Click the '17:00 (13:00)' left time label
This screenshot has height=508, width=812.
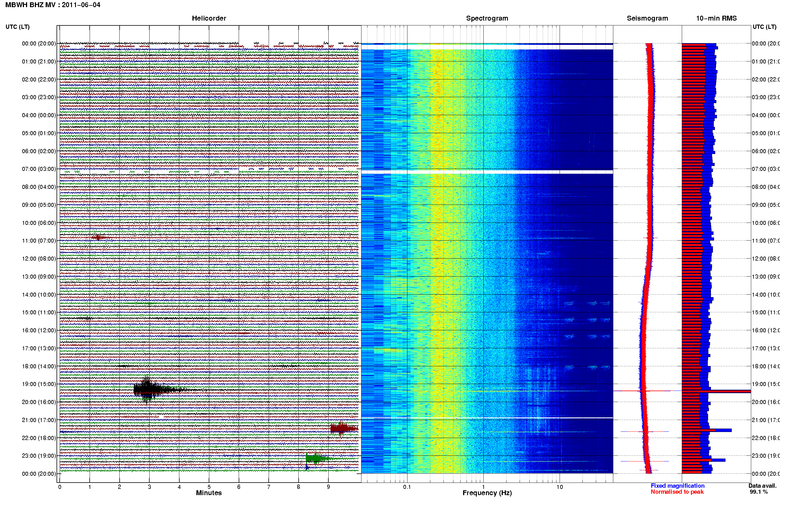coord(39,348)
